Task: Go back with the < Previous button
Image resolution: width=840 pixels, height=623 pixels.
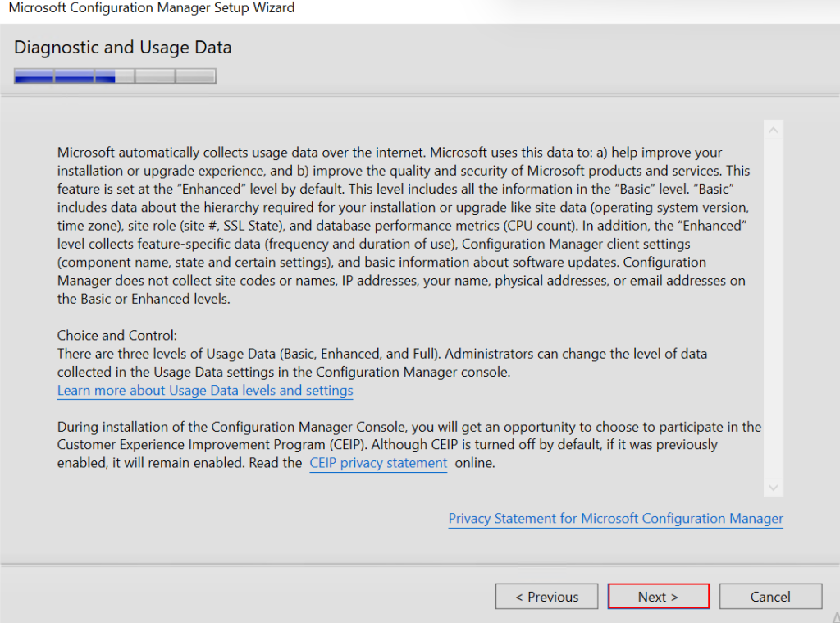Action: 546,597
